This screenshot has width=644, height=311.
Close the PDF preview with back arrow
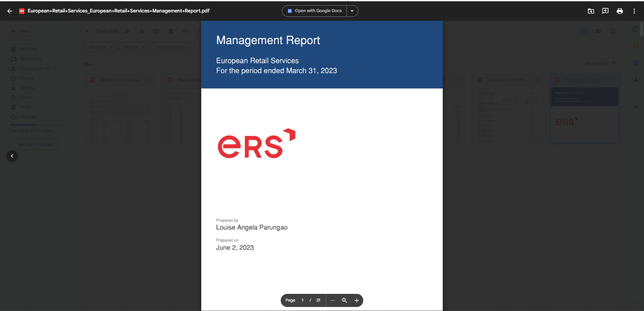10,11
